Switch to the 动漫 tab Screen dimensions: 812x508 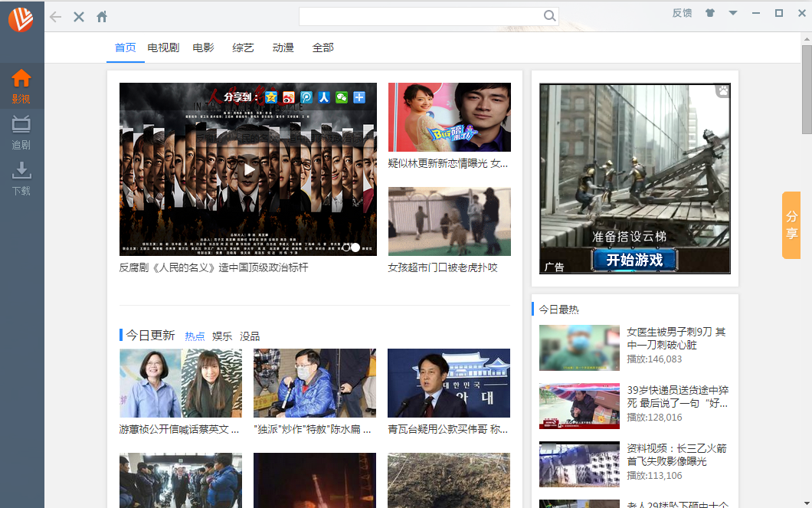283,48
